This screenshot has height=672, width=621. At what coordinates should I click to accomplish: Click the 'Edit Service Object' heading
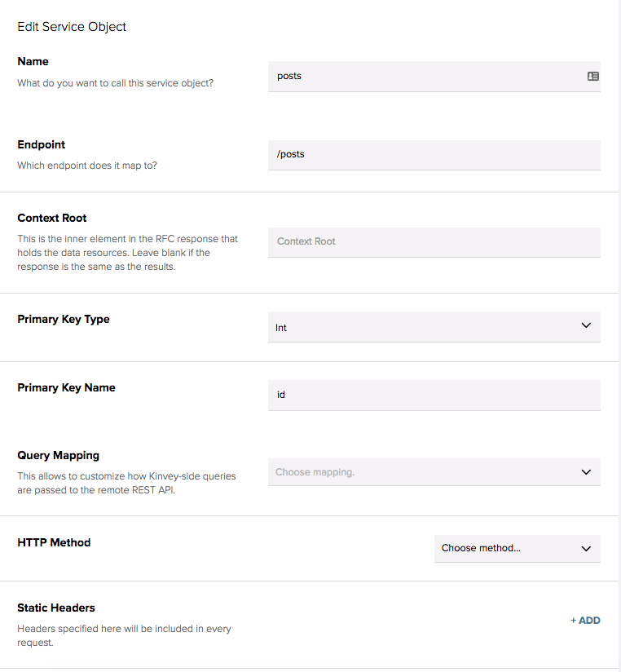[72, 27]
